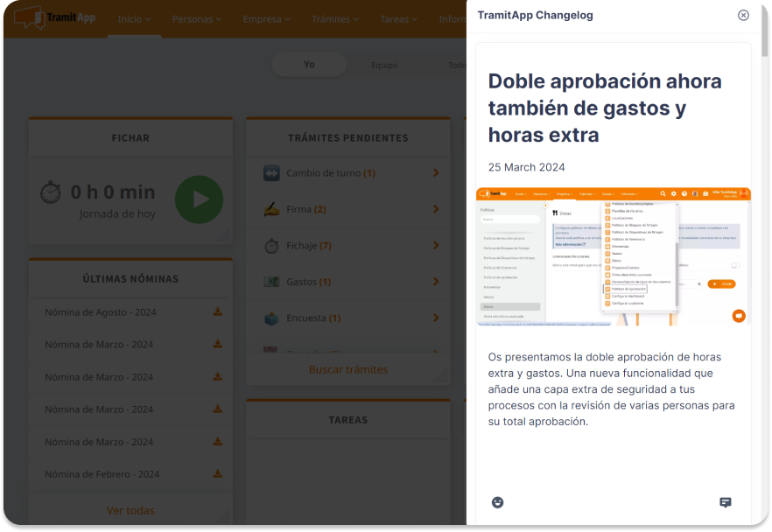Expand the Personas menu
This screenshot has height=532, width=772.
point(196,19)
